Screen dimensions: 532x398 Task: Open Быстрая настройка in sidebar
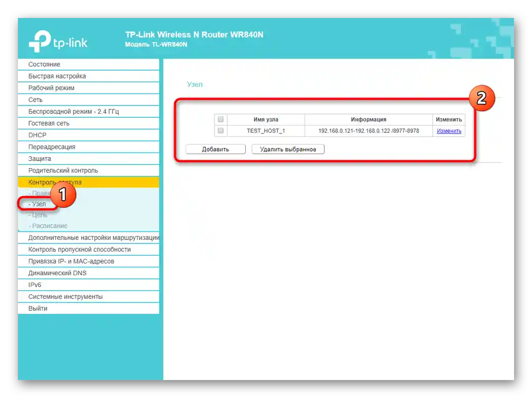tap(88, 76)
